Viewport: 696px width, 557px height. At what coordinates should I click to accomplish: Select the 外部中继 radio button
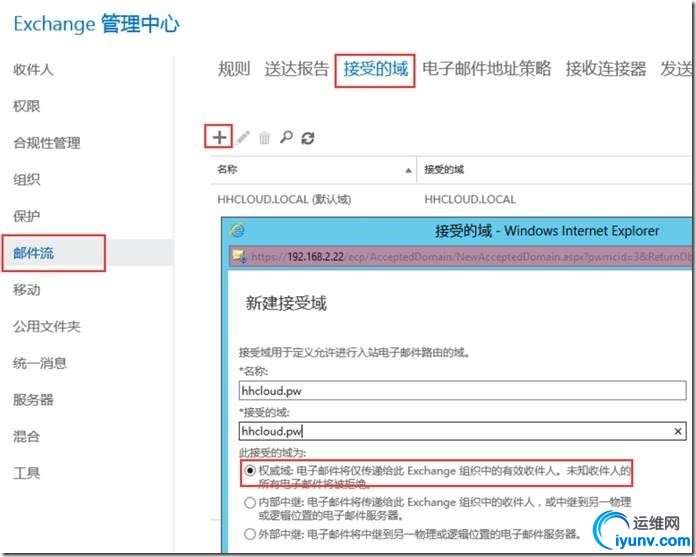point(250,533)
